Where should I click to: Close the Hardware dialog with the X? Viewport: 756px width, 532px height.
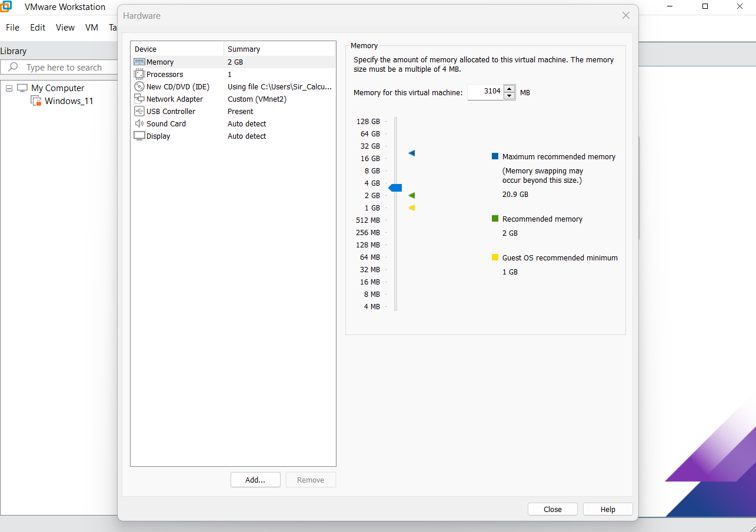[626, 16]
